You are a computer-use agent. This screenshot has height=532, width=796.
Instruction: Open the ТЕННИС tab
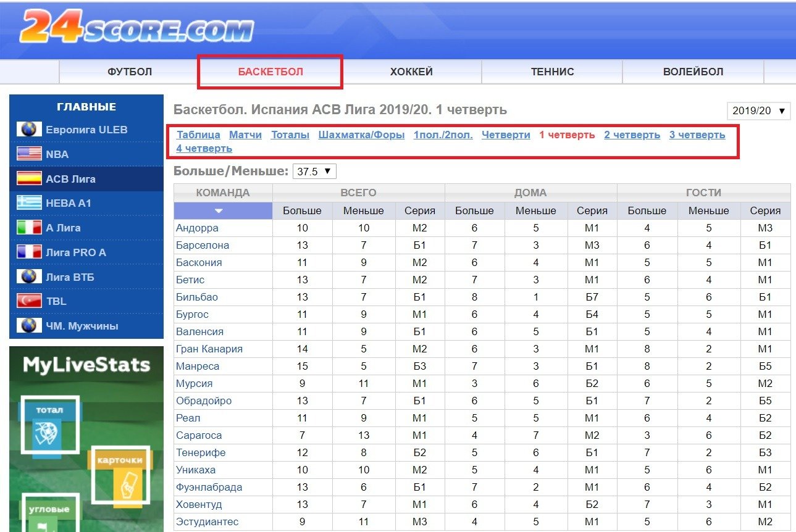552,72
